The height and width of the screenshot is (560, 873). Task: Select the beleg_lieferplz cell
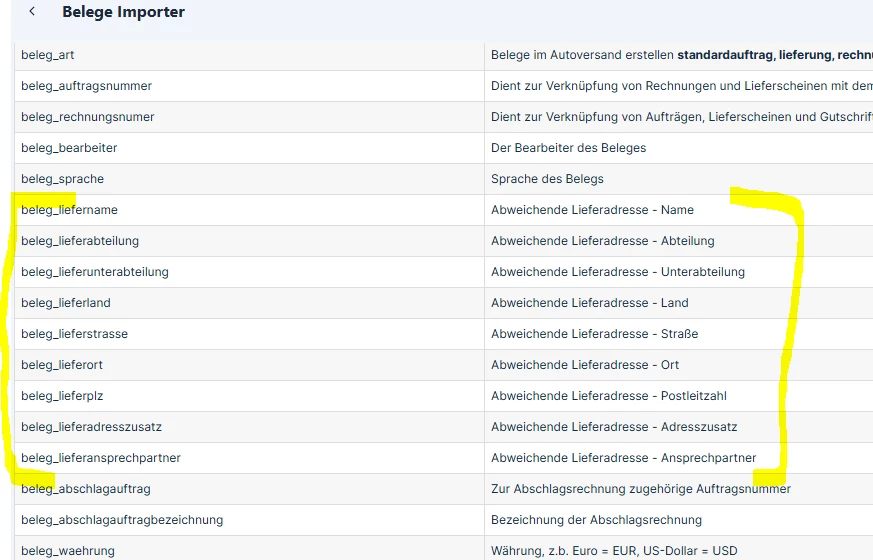tap(249, 396)
